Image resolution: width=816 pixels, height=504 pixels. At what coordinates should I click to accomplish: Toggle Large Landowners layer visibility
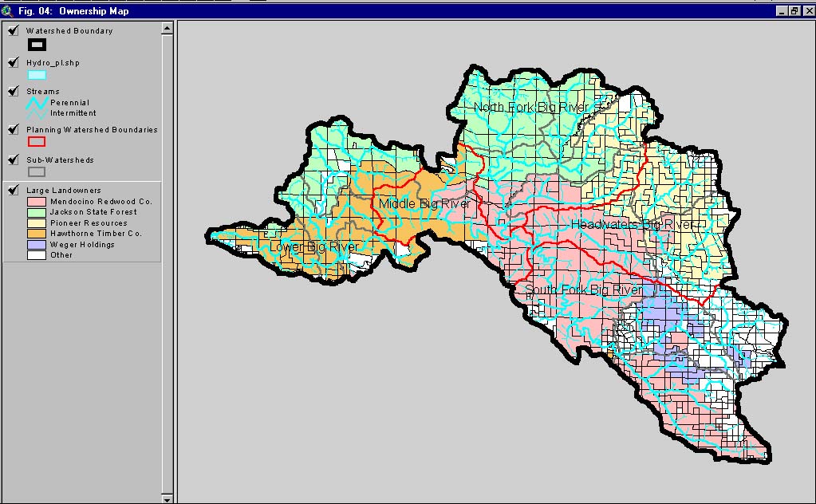click(x=14, y=190)
